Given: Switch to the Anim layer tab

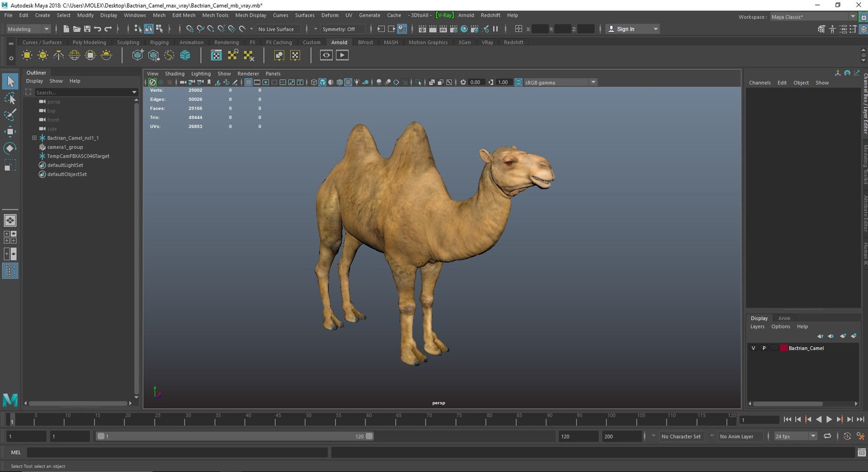Looking at the screenshot, I should pyautogui.click(x=784, y=318).
